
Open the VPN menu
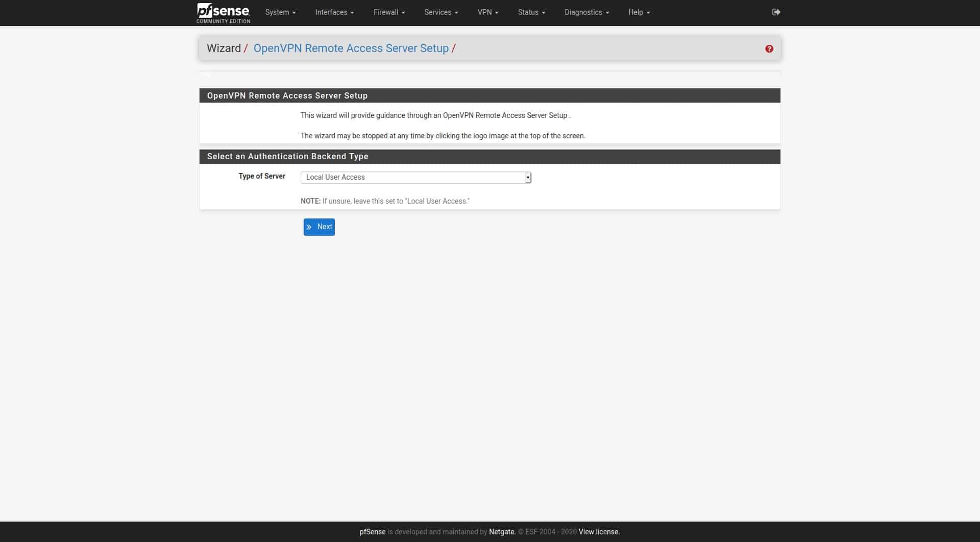(x=488, y=12)
